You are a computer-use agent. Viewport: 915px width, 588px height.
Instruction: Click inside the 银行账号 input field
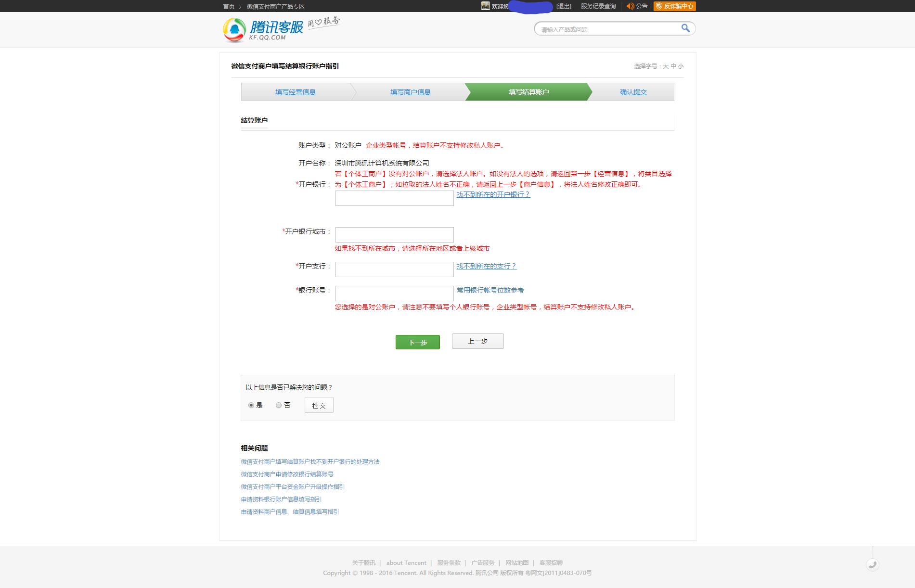394,293
